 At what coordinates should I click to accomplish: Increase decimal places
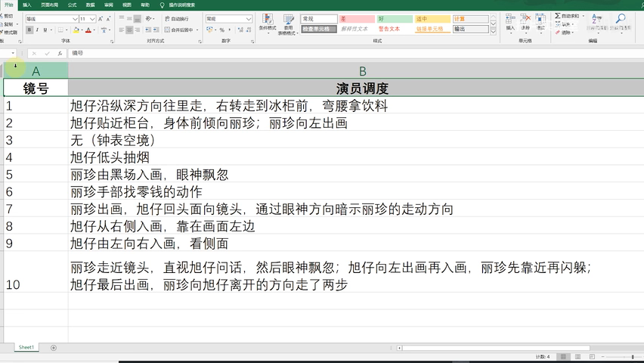pos(240,30)
